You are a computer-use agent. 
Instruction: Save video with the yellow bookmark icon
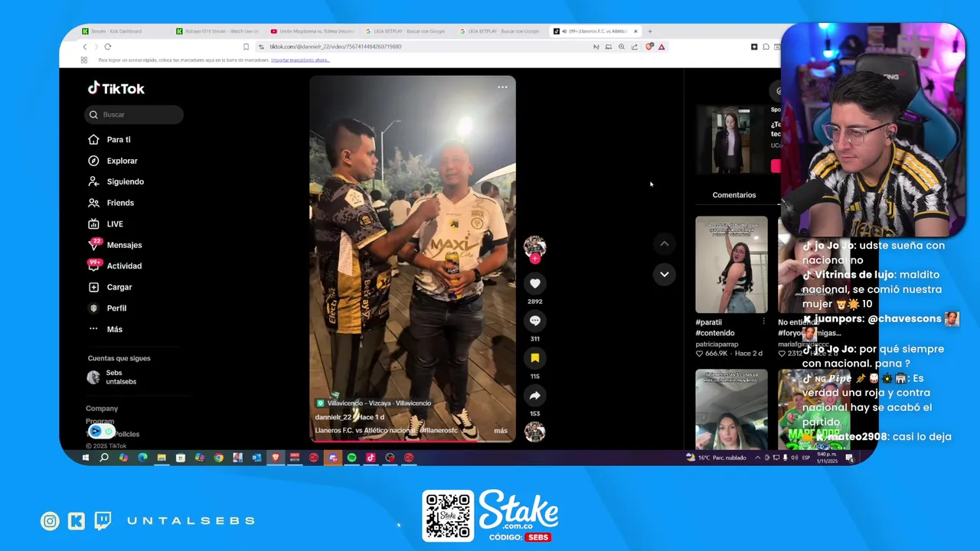click(535, 358)
